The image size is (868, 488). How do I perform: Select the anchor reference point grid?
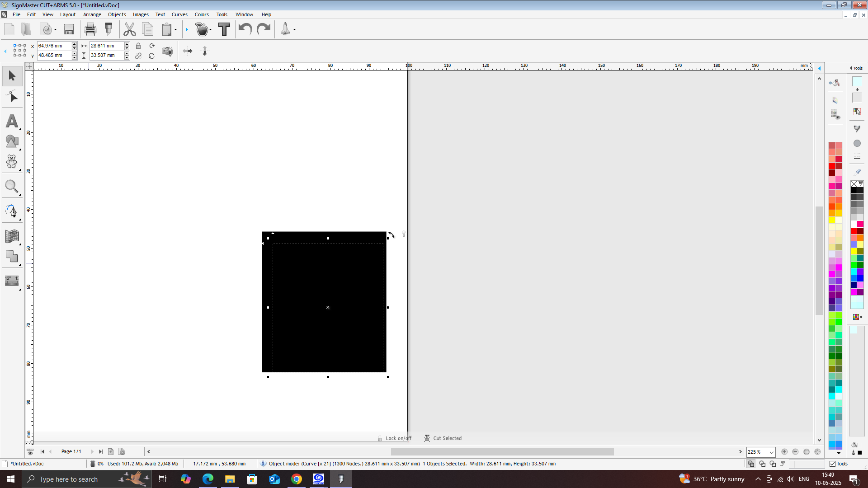click(19, 51)
